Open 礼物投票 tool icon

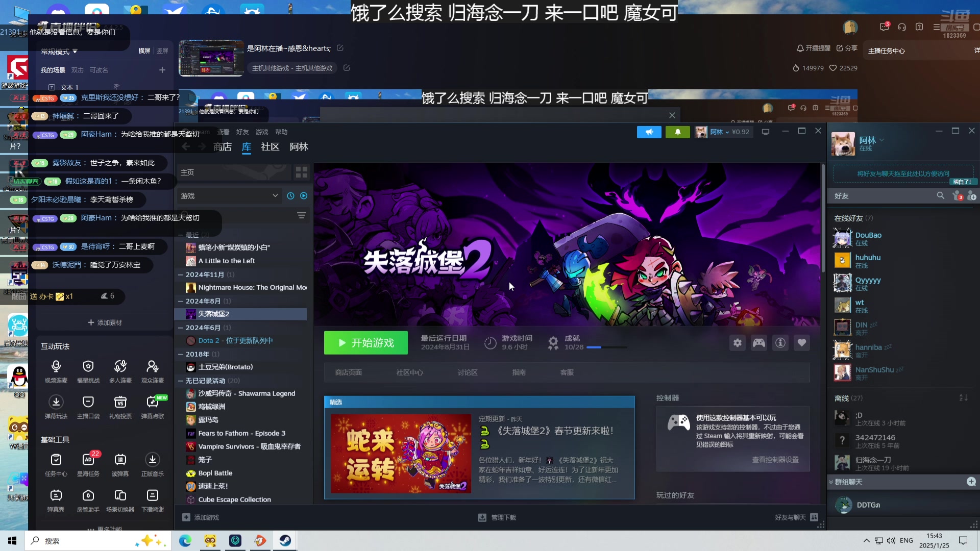click(120, 407)
